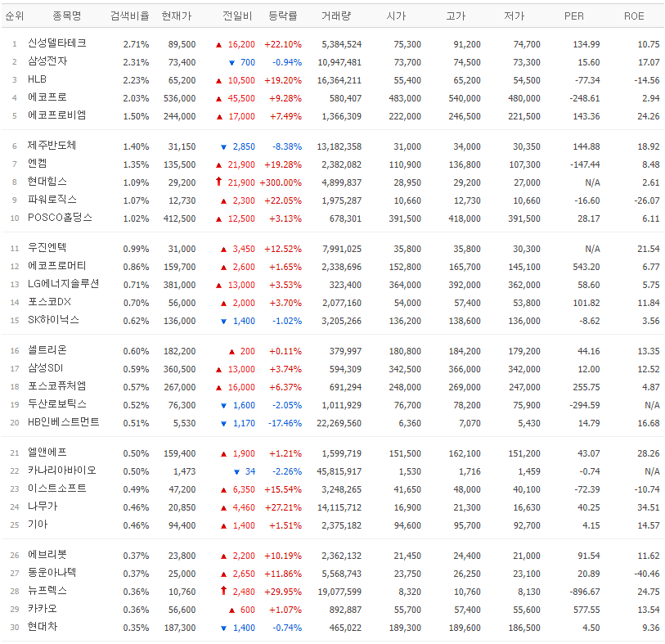Open HB인베스트먼트 stock link

click(x=64, y=422)
